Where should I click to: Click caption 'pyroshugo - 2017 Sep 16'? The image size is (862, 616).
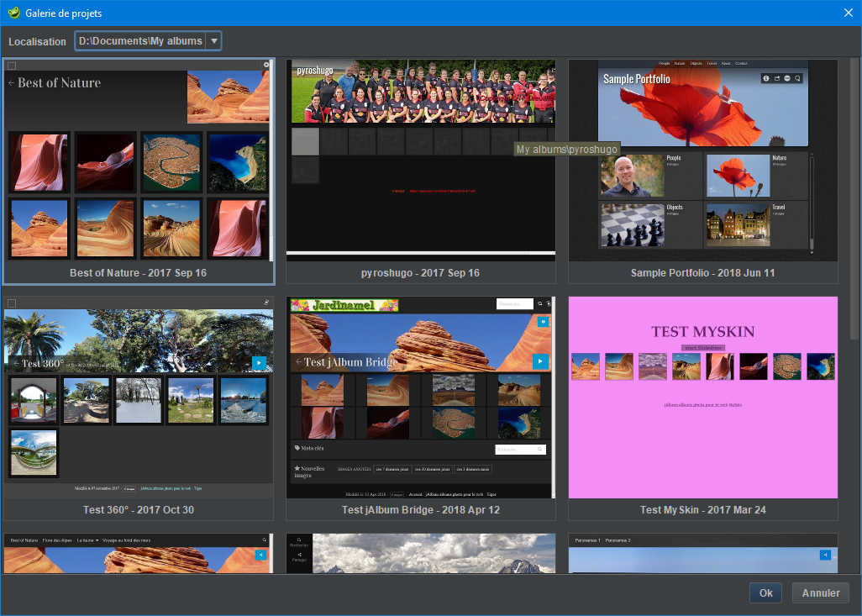[x=421, y=273]
